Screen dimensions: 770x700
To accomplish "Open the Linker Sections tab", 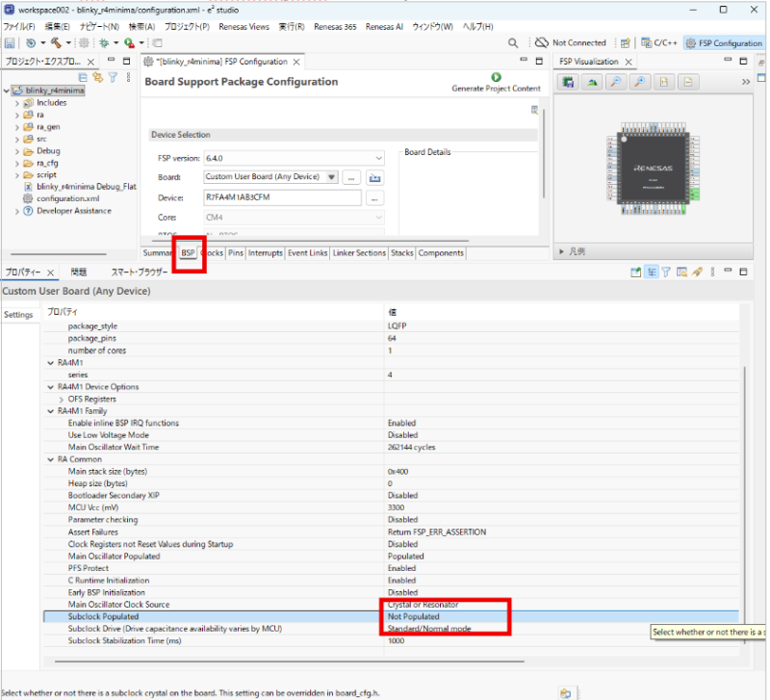I will coord(359,253).
